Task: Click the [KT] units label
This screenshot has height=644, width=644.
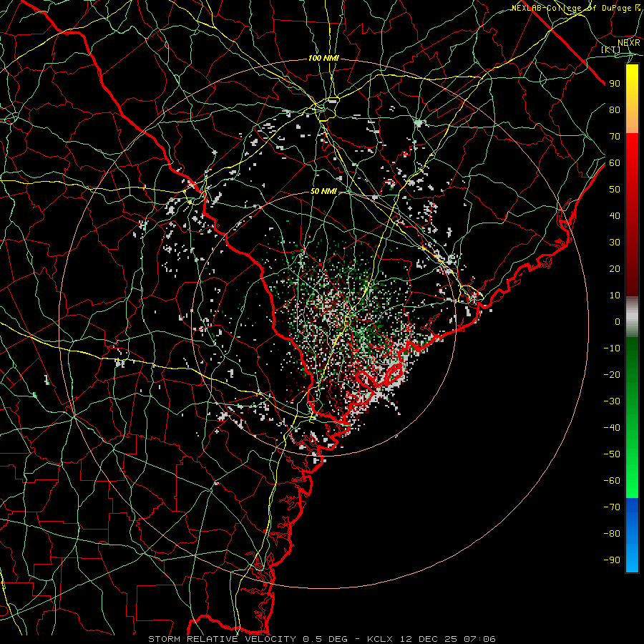Action: (x=611, y=49)
